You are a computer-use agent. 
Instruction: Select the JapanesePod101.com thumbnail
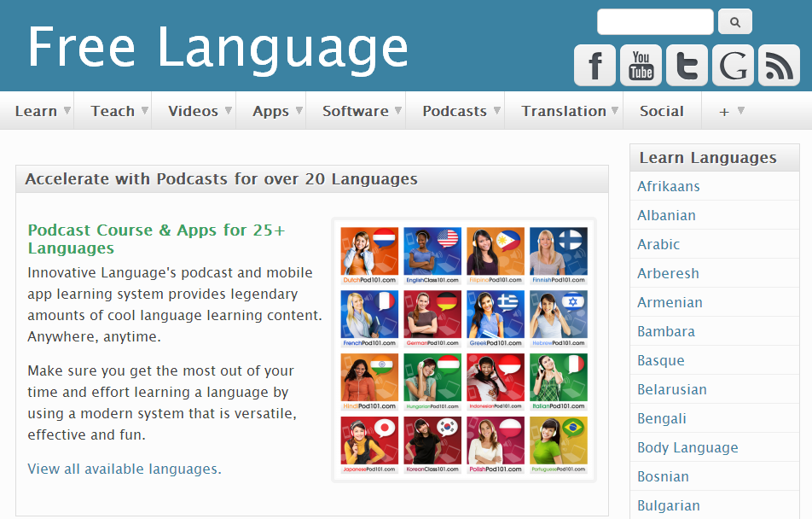[x=369, y=441]
